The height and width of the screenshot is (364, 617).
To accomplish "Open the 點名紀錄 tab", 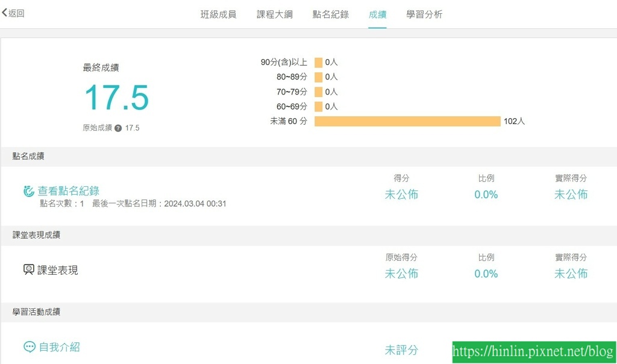I will pyautogui.click(x=331, y=14).
